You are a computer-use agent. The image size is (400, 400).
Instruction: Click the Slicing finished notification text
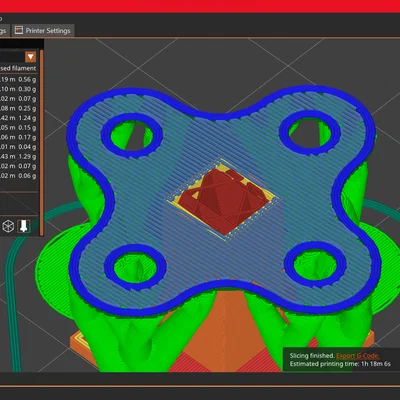click(x=312, y=356)
